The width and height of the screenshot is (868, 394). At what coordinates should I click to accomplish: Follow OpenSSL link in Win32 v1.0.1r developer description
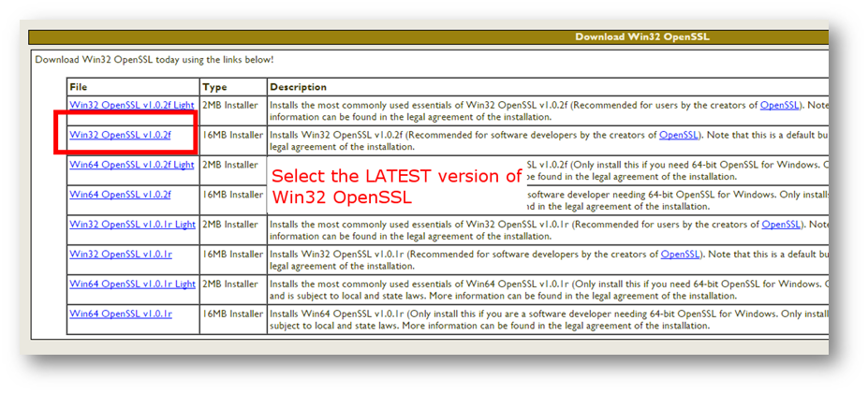tap(681, 255)
